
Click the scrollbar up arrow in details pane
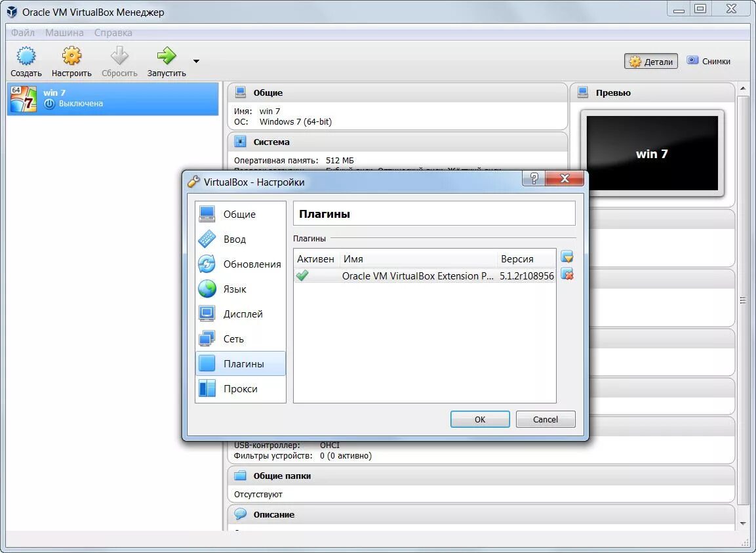(743, 89)
